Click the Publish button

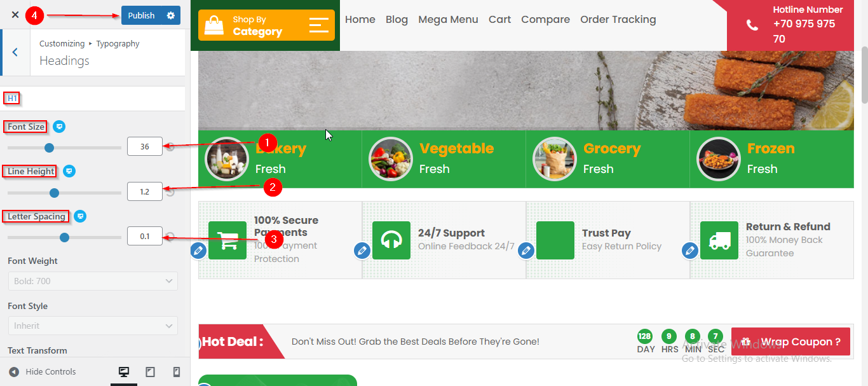(x=141, y=15)
